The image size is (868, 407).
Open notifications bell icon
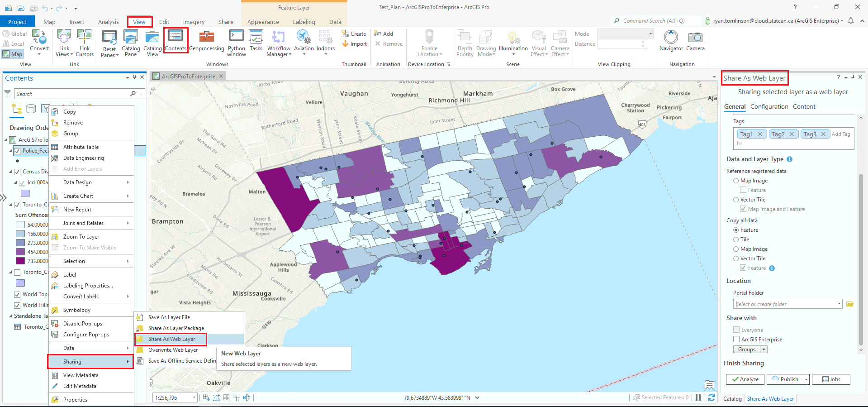coord(851,21)
